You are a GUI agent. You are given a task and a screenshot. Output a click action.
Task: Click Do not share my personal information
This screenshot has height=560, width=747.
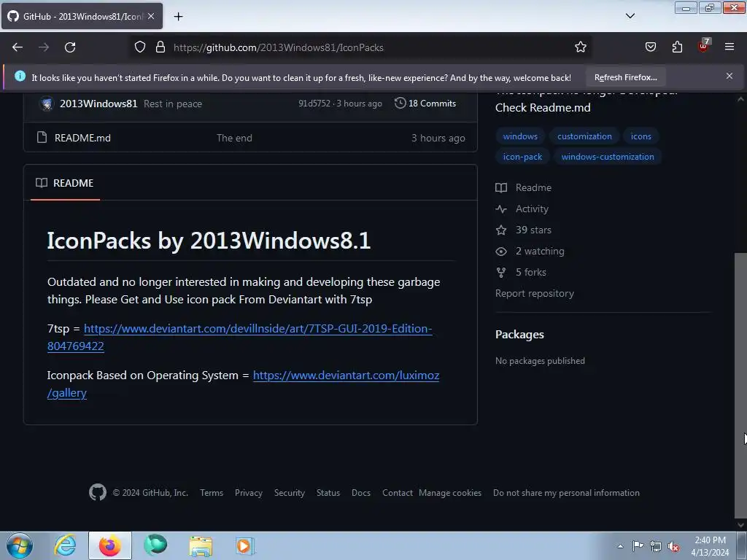566,493
